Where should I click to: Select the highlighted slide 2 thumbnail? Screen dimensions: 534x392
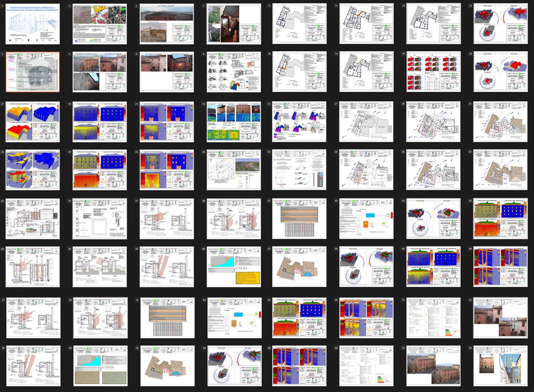pyautogui.click(x=33, y=72)
